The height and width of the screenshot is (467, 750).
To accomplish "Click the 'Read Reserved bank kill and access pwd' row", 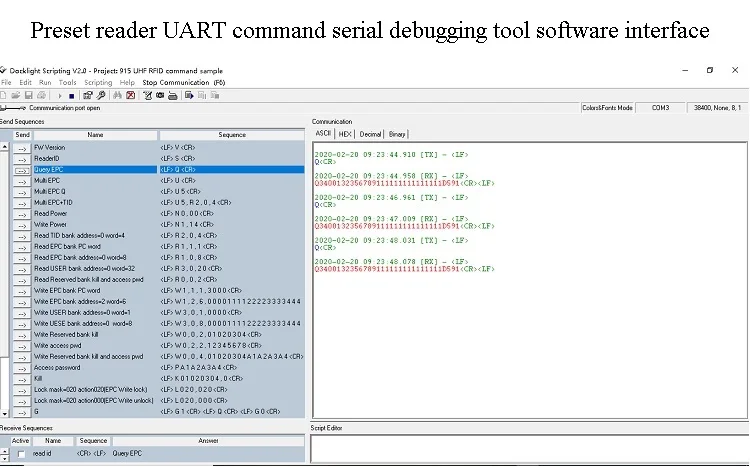I will tap(168, 280).
